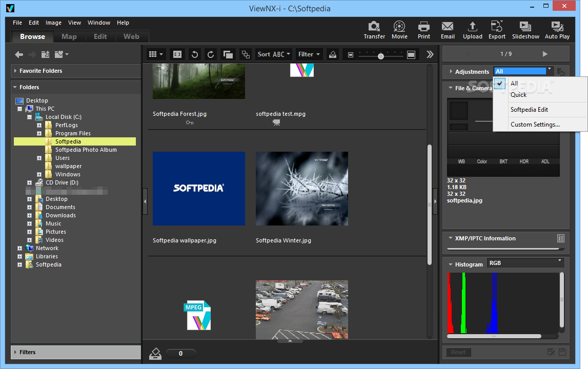Viewport: 588px width, 369px height.
Task: Click the stacked images sequence icon
Action: point(228,54)
